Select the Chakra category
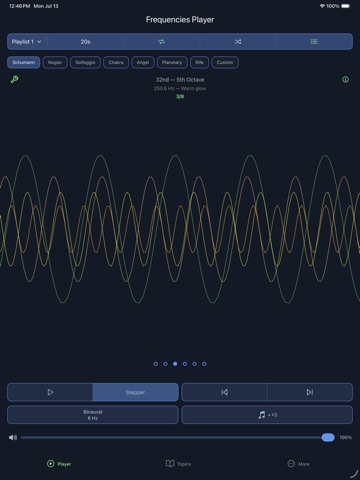The width and height of the screenshot is (360, 480). [116, 62]
